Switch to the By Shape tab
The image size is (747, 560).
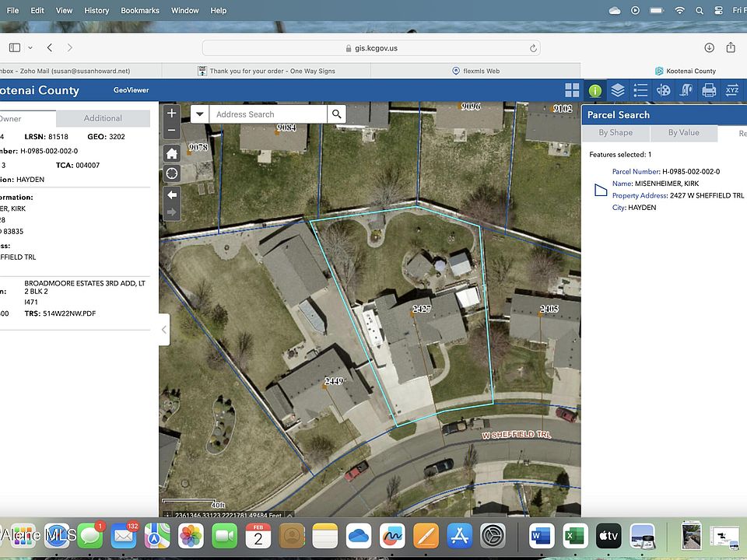pos(615,133)
